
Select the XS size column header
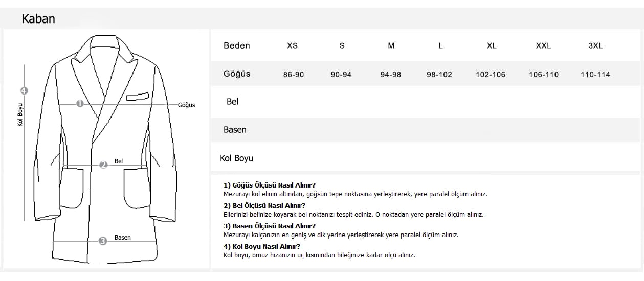coord(292,45)
